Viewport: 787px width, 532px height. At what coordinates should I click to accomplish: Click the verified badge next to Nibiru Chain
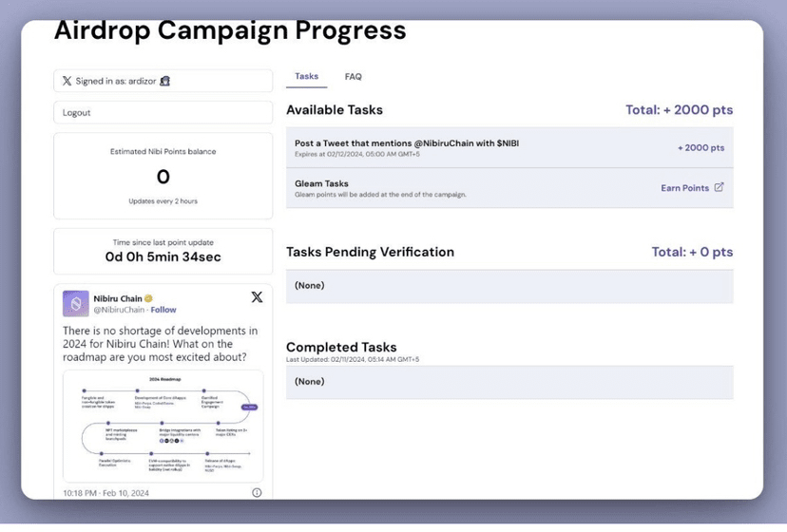149,298
